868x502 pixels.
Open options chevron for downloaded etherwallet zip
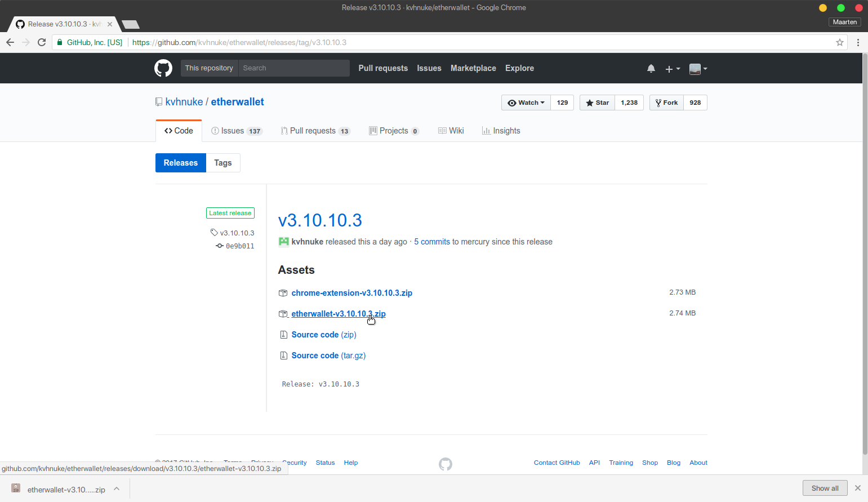117,489
